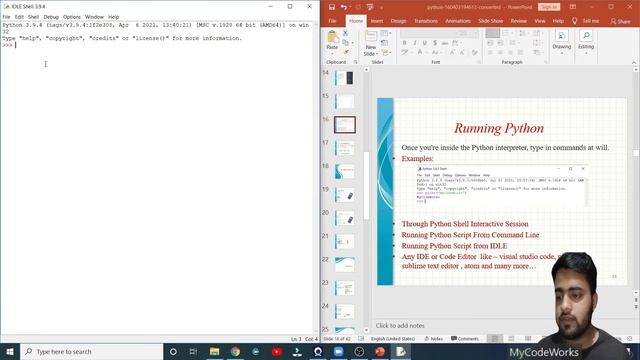Start presentation from beginning quick access icon
Image resolution: width=640 pixels, height=360 pixels.
(x=370, y=7)
